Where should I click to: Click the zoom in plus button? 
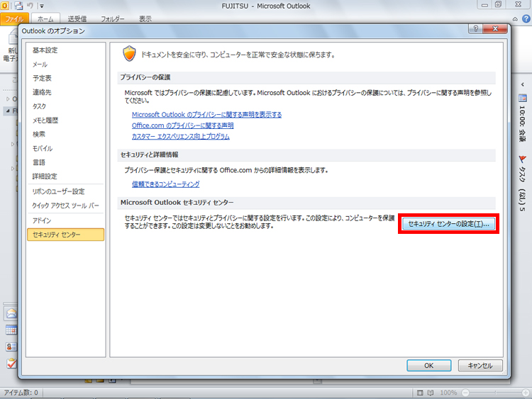526,393
